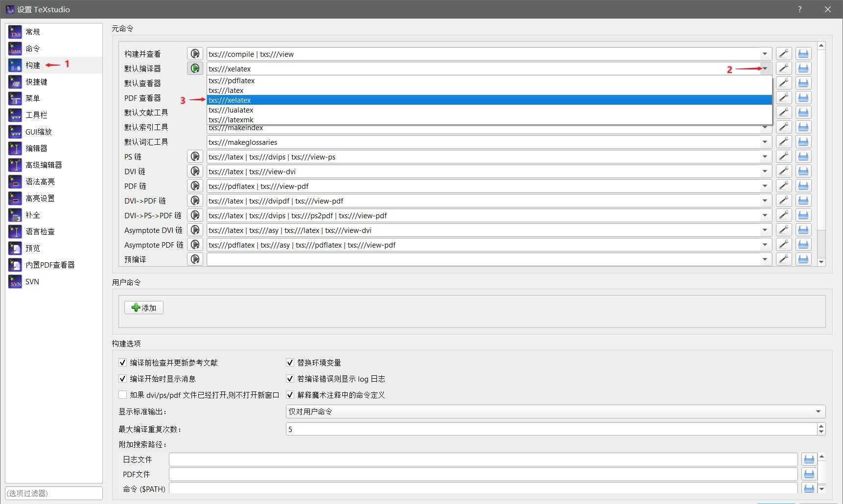Viewport: 843px width, 504px height.
Task: Open wrench configure icon for 构建并查看
Action: [x=784, y=54]
